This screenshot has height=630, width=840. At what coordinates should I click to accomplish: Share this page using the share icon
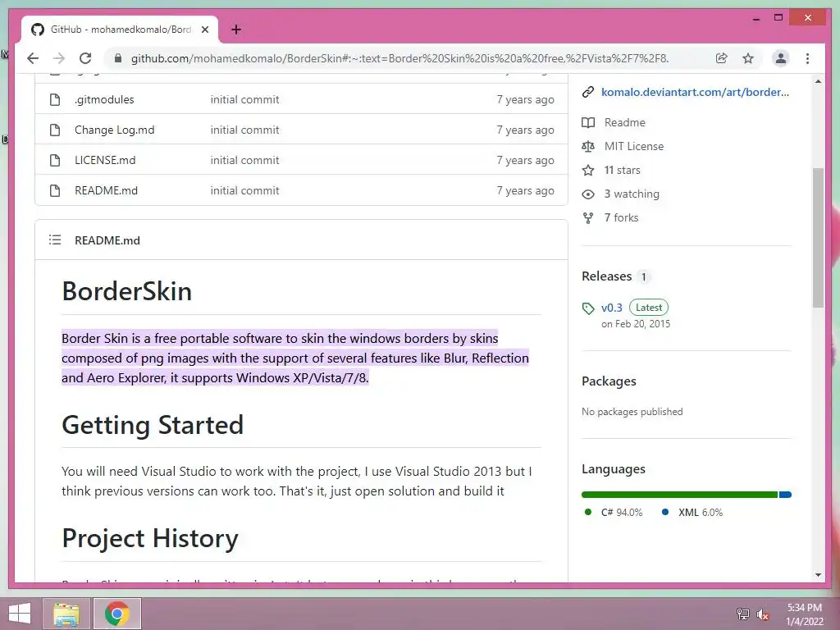coord(722,58)
